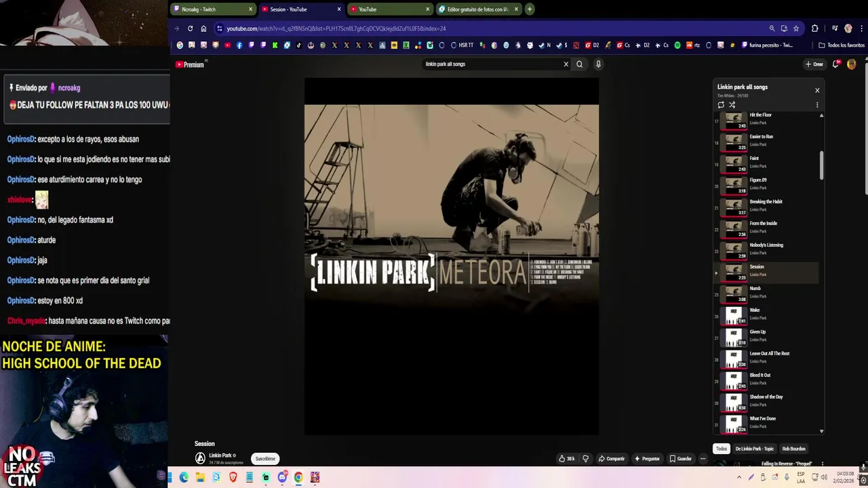The height and width of the screenshot is (488, 868).
Task: Click the YouTube search magnifier button
Action: click(579, 64)
